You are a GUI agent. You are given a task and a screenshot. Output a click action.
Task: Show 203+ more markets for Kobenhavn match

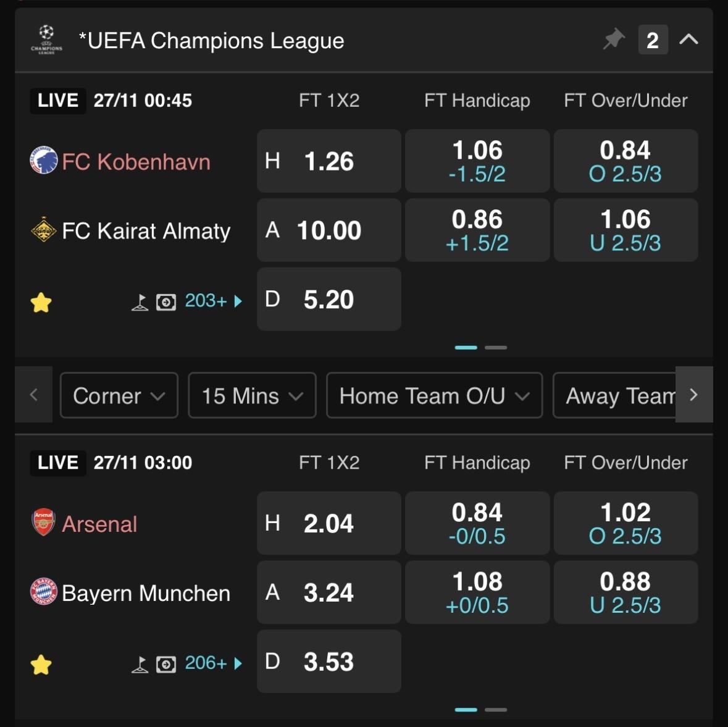pos(213,301)
